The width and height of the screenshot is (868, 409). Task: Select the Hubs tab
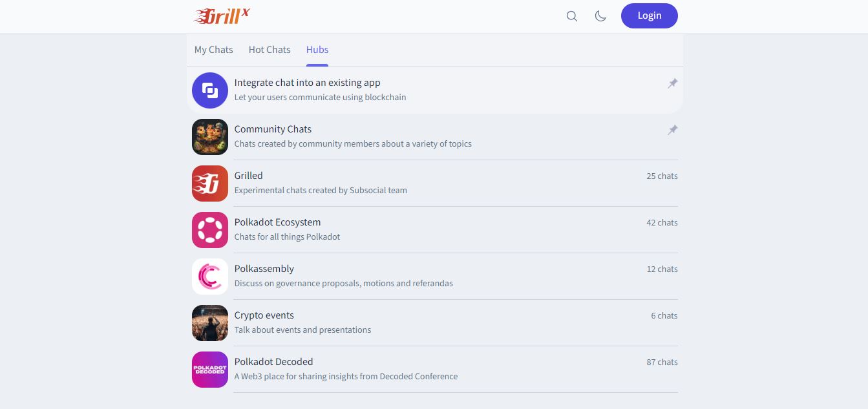click(x=317, y=50)
